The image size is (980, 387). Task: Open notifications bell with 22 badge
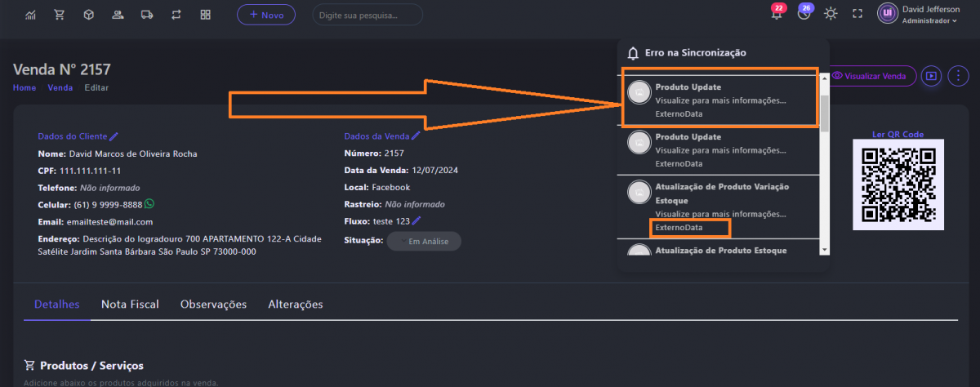(776, 14)
